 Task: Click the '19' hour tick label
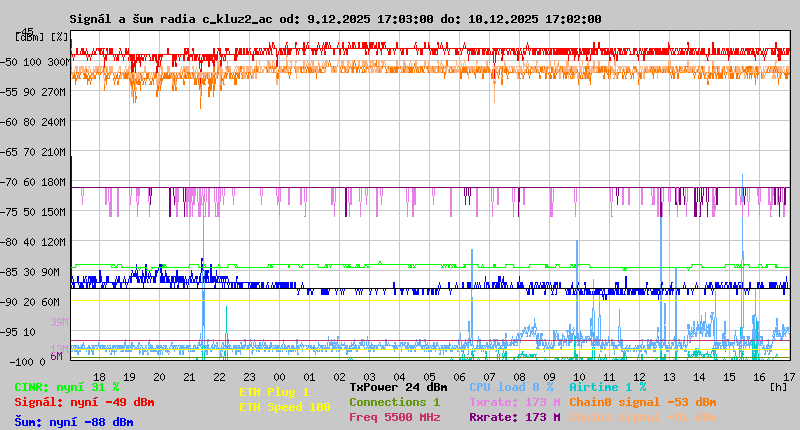pos(130,377)
